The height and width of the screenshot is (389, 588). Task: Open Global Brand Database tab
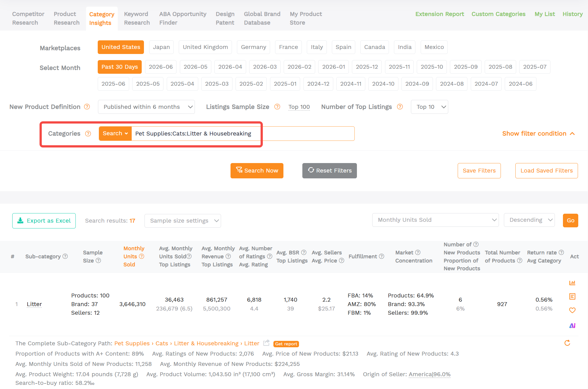tap(262, 18)
